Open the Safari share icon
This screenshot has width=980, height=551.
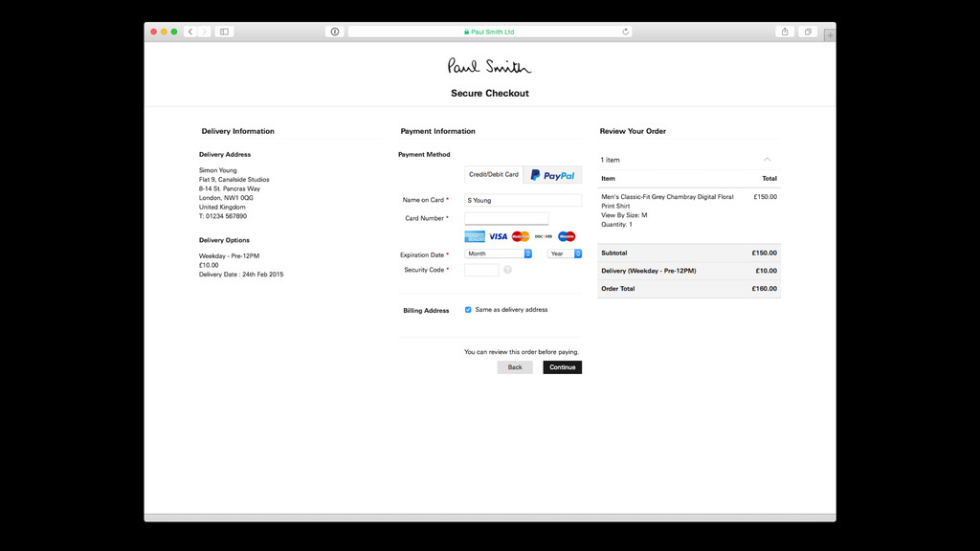785,32
